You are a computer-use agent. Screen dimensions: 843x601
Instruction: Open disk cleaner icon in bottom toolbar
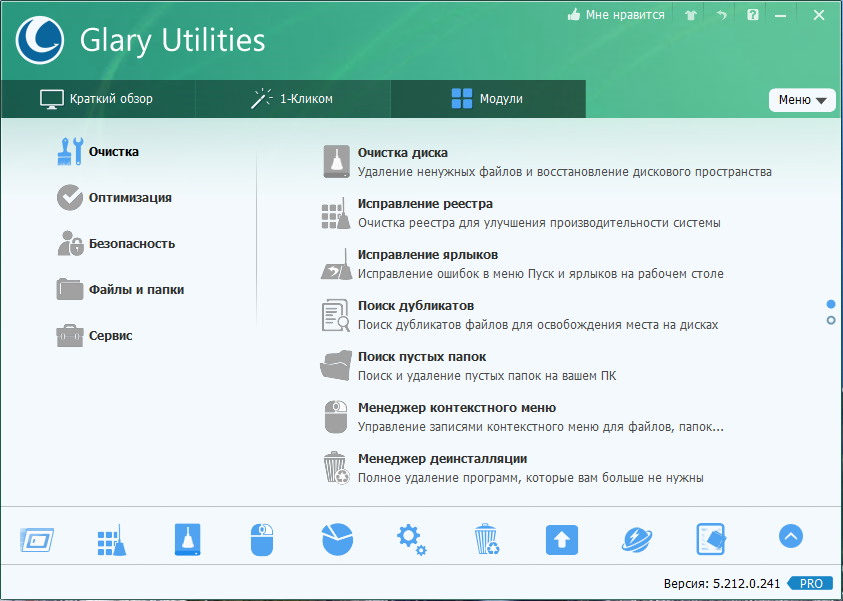click(187, 539)
